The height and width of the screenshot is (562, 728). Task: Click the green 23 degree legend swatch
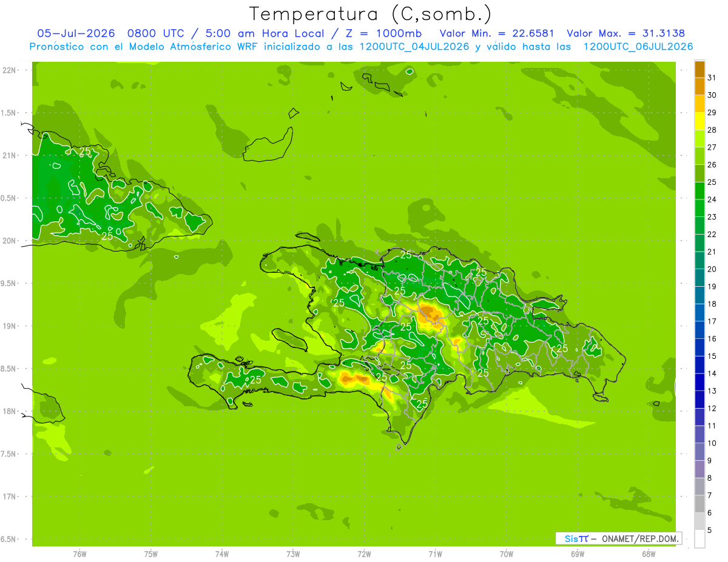[699, 208]
